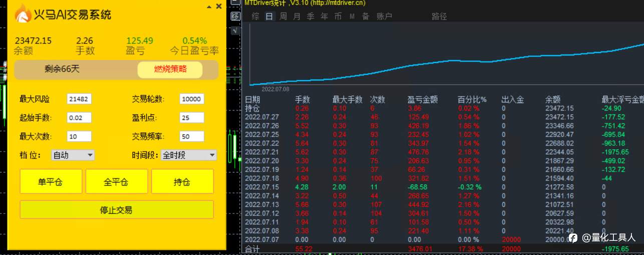Click the 手数 column header in statistics table
Image resolution: width=644 pixels, height=255 pixels.
(302, 100)
